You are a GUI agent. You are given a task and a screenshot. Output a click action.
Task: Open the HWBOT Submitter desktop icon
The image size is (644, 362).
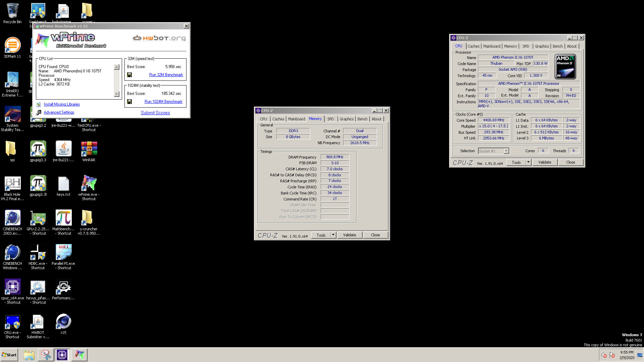(38, 326)
